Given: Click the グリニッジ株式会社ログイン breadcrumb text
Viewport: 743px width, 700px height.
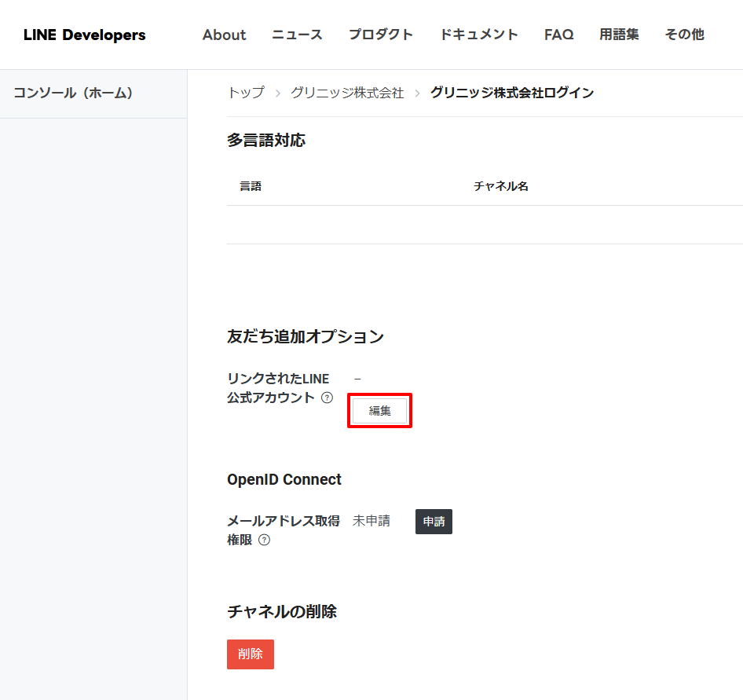Looking at the screenshot, I should pyautogui.click(x=512, y=93).
